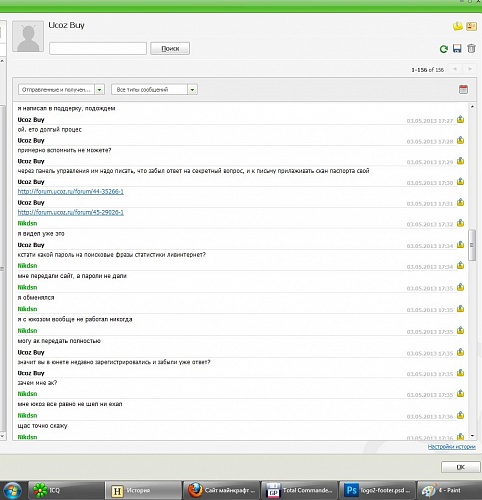Click the message list scroll-up arrow
The height and width of the screenshot is (500, 482).
[x=472, y=107]
